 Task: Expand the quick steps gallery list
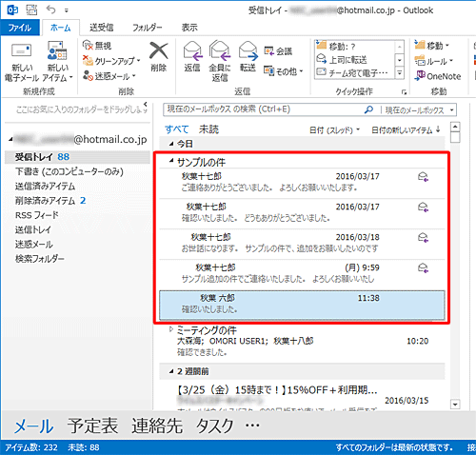400,73
